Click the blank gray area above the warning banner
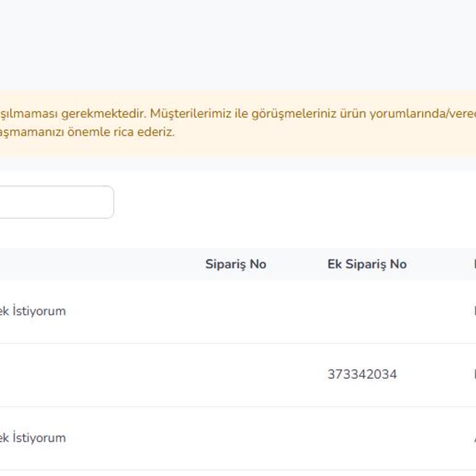This screenshot has width=476, height=476. coord(238,43)
